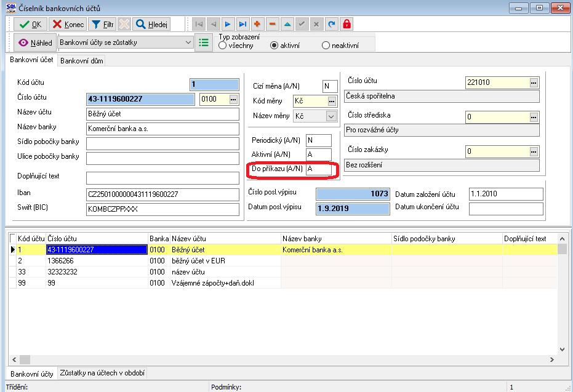Refresh data with the blue arrow icon
This screenshot has height=392, width=573.
click(332, 24)
